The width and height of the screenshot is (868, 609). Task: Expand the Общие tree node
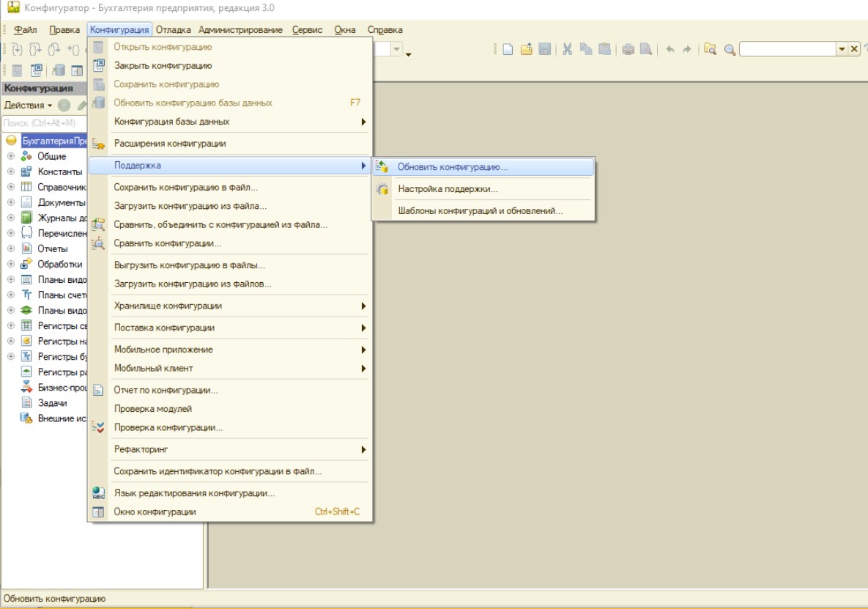[10, 156]
